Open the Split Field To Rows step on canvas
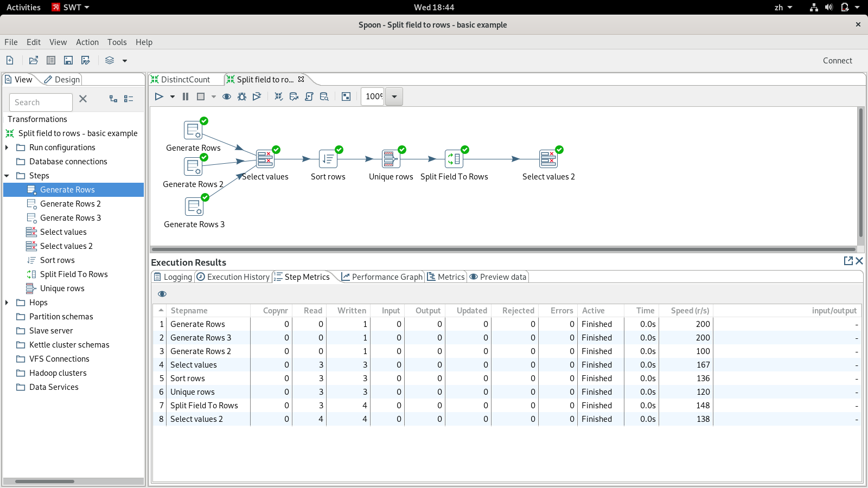The height and width of the screenshot is (488, 868). [x=454, y=159]
